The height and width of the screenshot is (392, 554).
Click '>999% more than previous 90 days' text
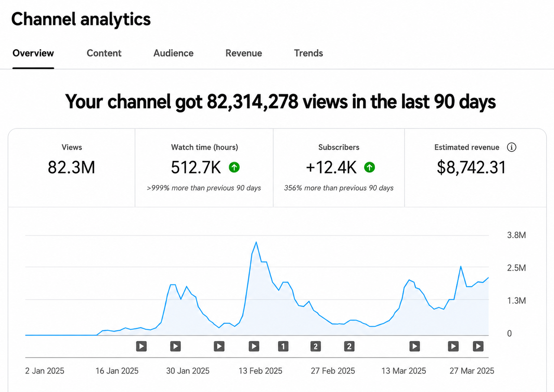pyautogui.click(x=204, y=188)
